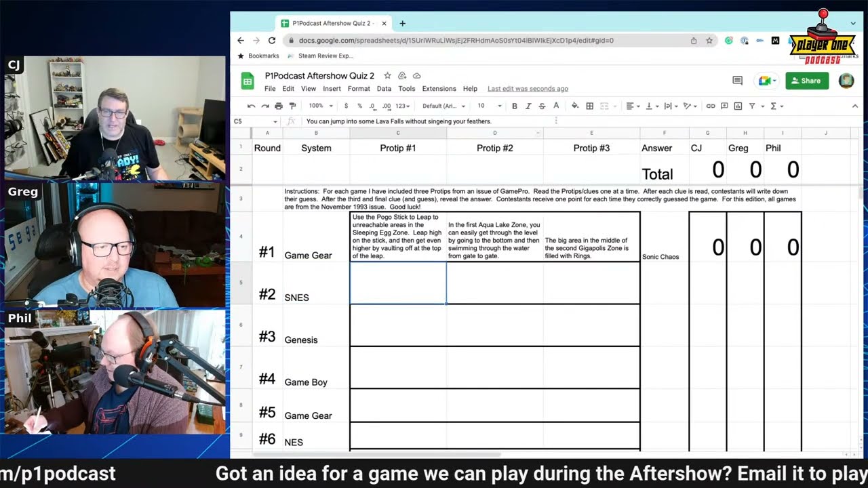The width and height of the screenshot is (868, 488).
Task: View the cloud save status
Action: coord(416,76)
